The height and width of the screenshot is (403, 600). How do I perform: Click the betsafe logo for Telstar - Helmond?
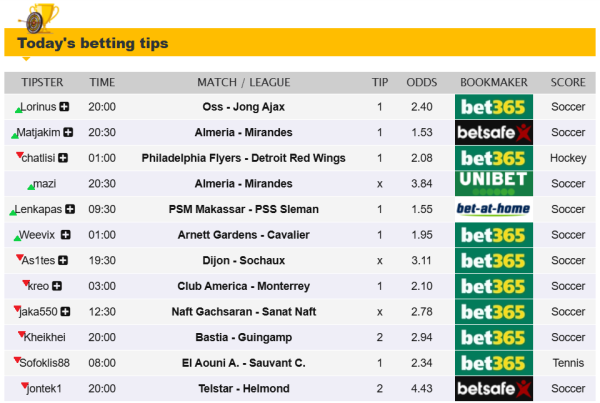coord(493,389)
